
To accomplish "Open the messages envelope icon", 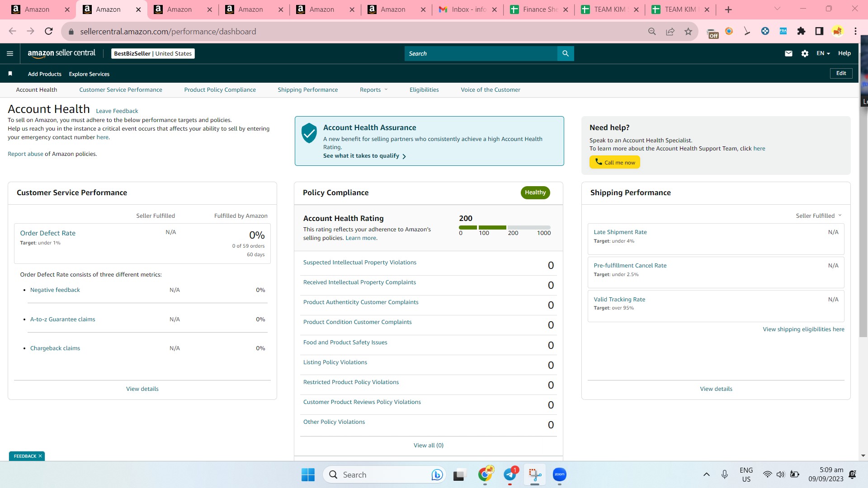I will tap(788, 53).
